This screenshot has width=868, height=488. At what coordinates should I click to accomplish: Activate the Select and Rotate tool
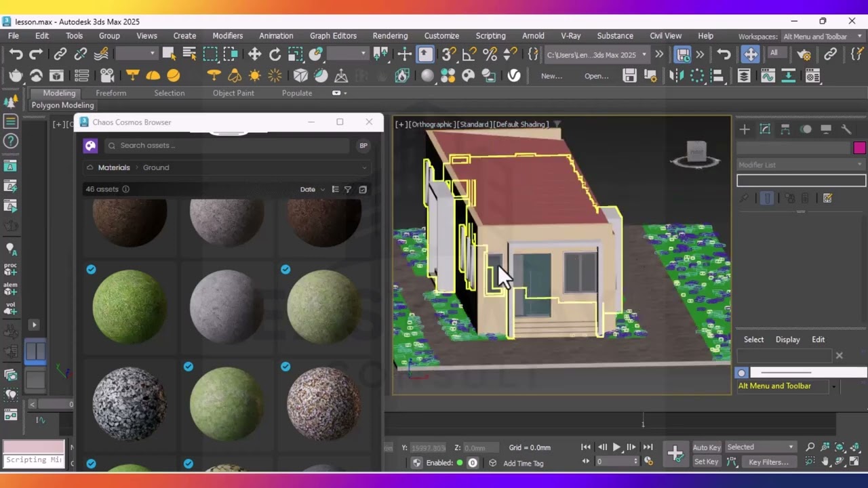275,55
